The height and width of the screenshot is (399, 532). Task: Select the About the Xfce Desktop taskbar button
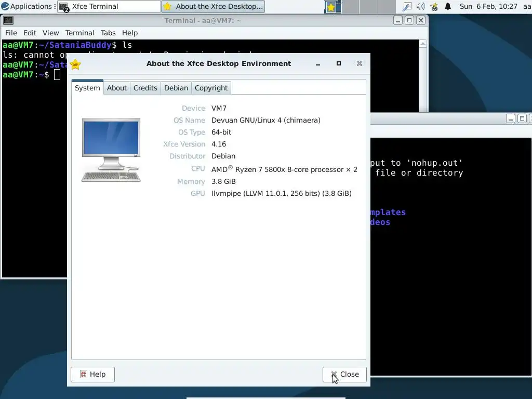(213, 6)
